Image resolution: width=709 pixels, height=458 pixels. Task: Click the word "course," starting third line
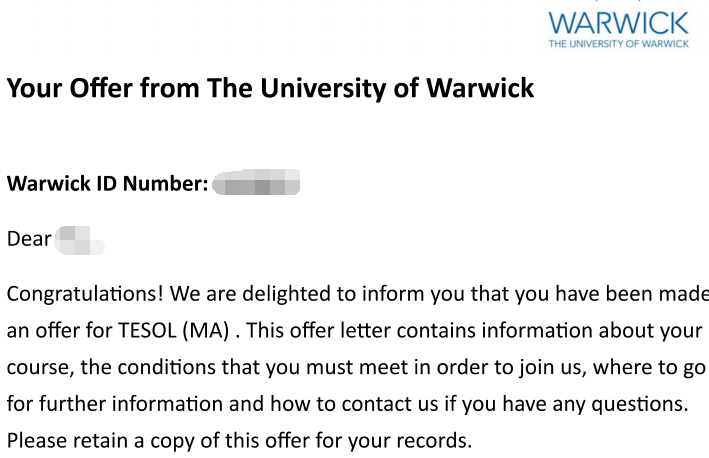click(41, 368)
